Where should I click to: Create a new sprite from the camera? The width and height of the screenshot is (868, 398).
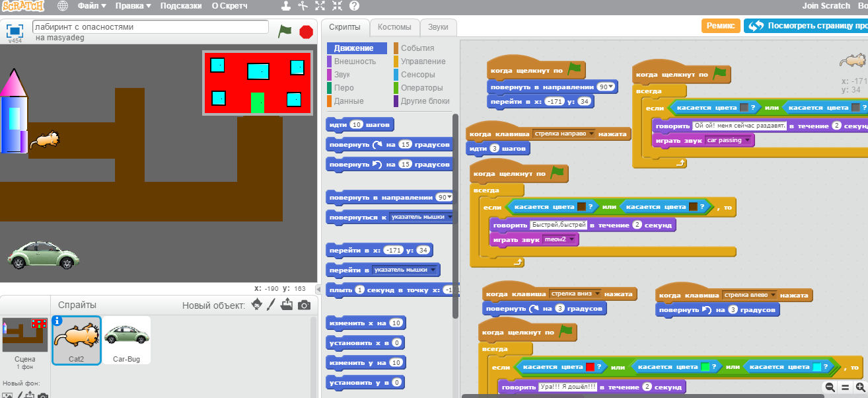tap(304, 305)
